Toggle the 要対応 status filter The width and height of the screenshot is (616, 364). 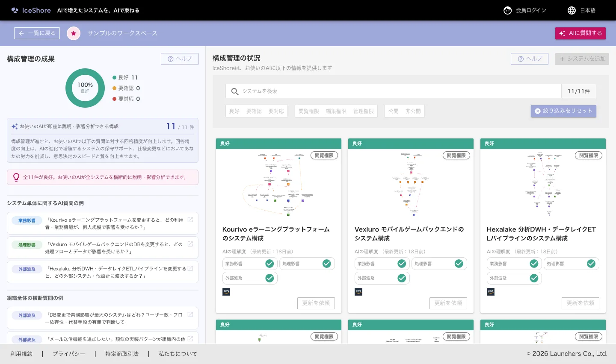tap(276, 111)
